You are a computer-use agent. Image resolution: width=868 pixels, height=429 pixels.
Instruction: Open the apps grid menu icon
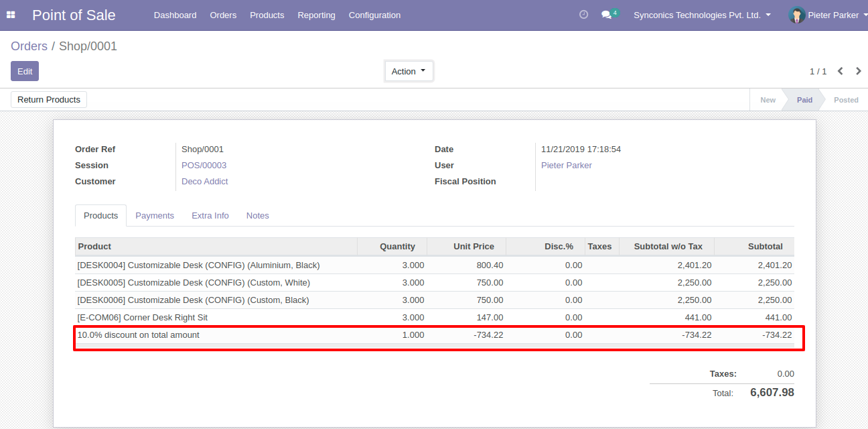click(x=11, y=15)
